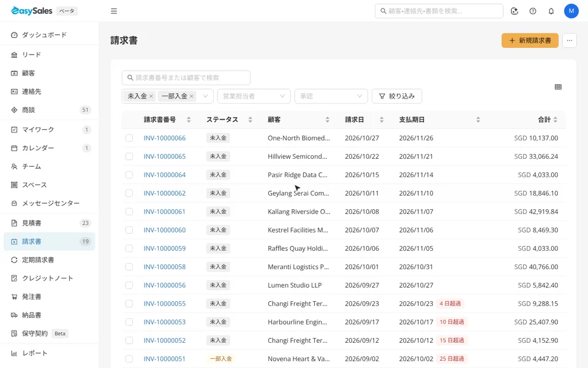Open invoice link INV-10000053
This screenshot has height=368, width=588.
pyautogui.click(x=165, y=322)
